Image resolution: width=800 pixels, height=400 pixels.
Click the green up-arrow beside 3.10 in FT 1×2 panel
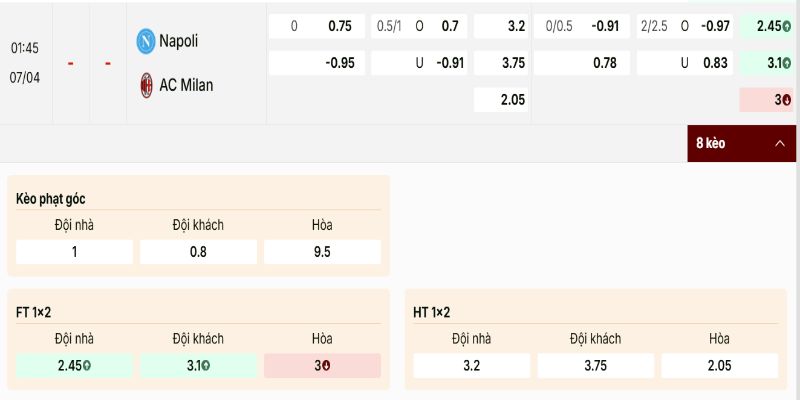point(206,366)
